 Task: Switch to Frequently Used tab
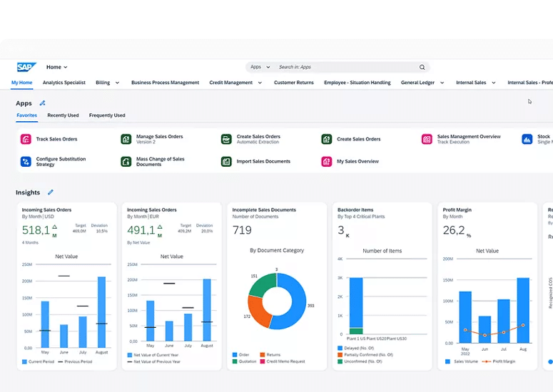pyautogui.click(x=107, y=115)
